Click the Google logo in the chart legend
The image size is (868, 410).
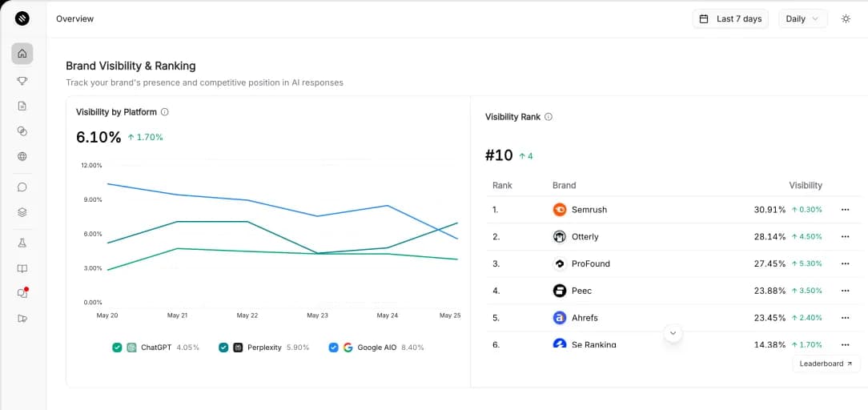tap(348, 348)
